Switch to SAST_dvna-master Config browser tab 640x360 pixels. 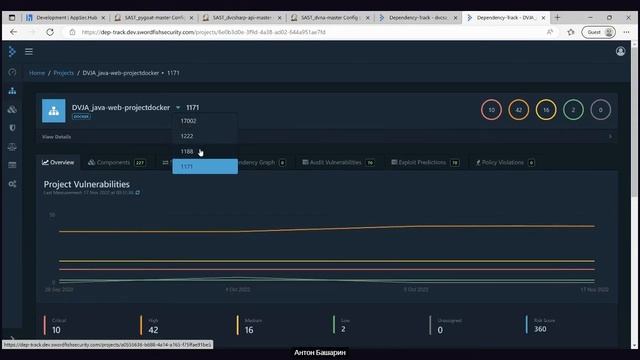[x=331, y=18]
